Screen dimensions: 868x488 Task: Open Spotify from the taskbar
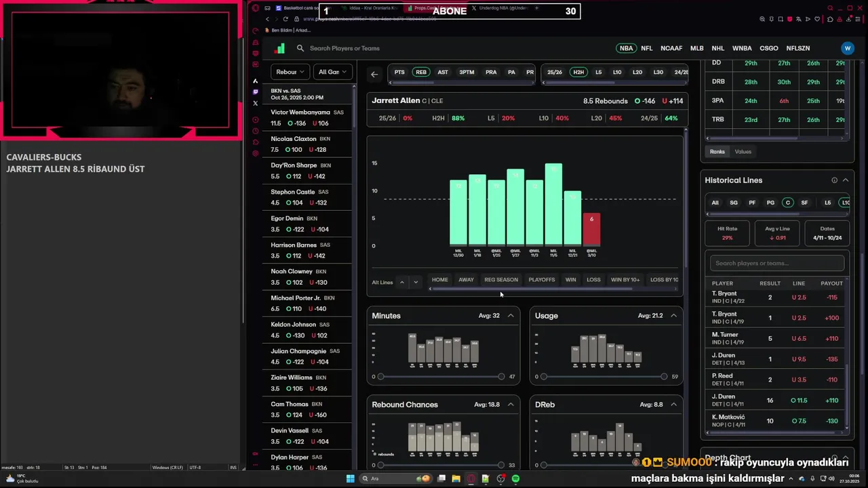click(x=515, y=479)
